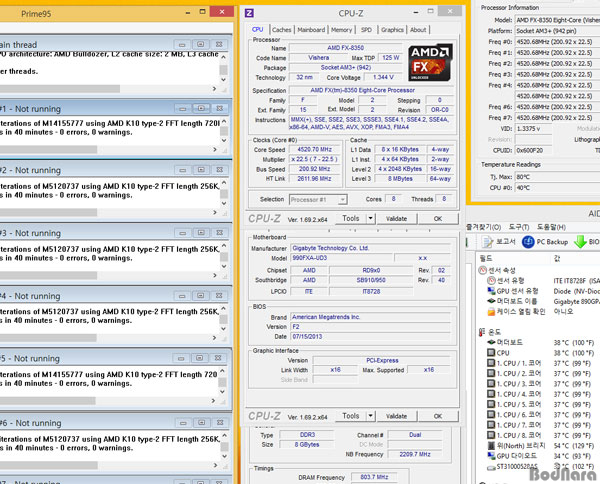Open the About tab in CPU-Z
This screenshot has width=600, height=484.
coord(418,30)
